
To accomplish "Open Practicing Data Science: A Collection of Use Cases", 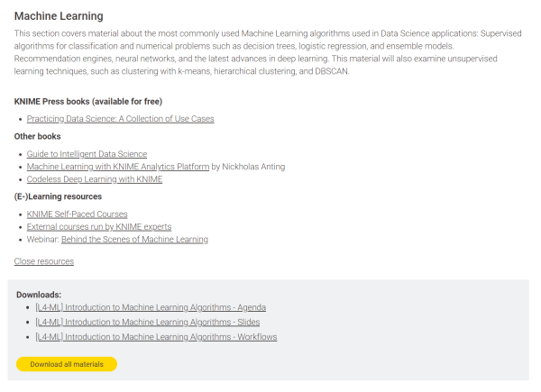I will [x=121, y=119].
